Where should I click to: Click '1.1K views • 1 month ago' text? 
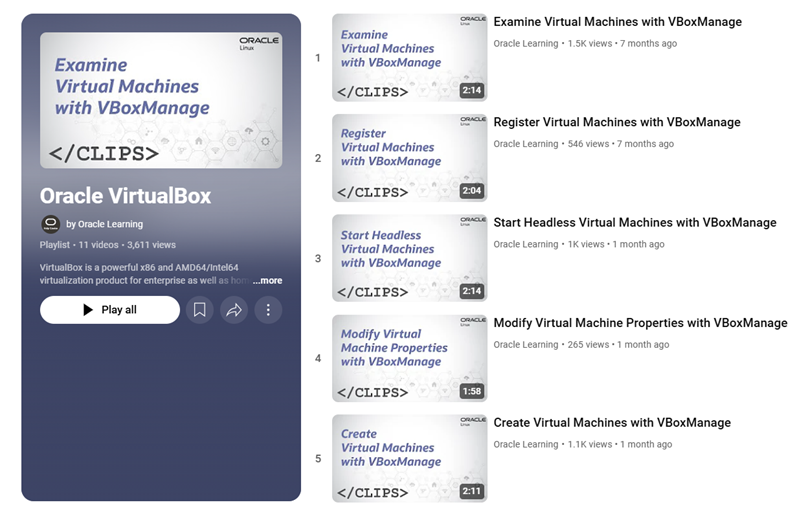click(620, 444)
